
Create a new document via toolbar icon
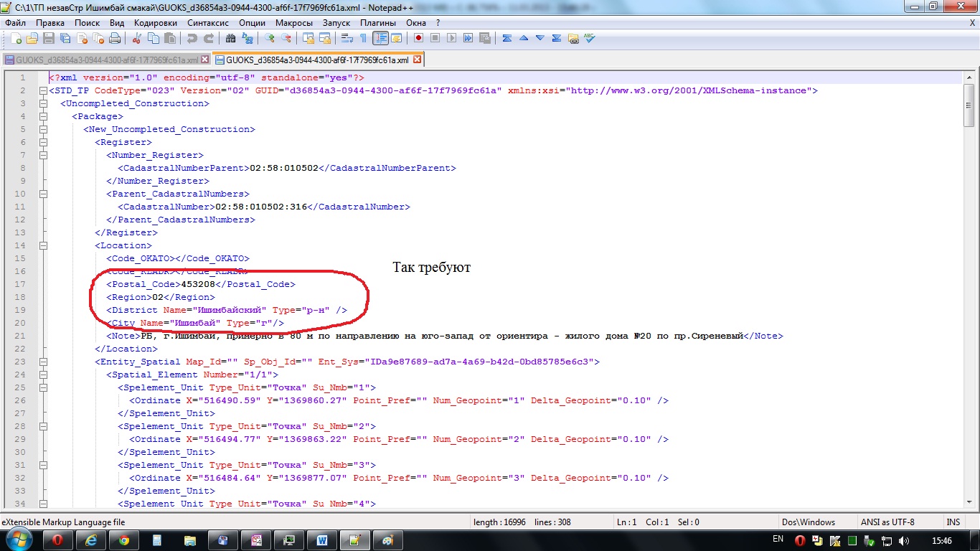coord(17,38)
